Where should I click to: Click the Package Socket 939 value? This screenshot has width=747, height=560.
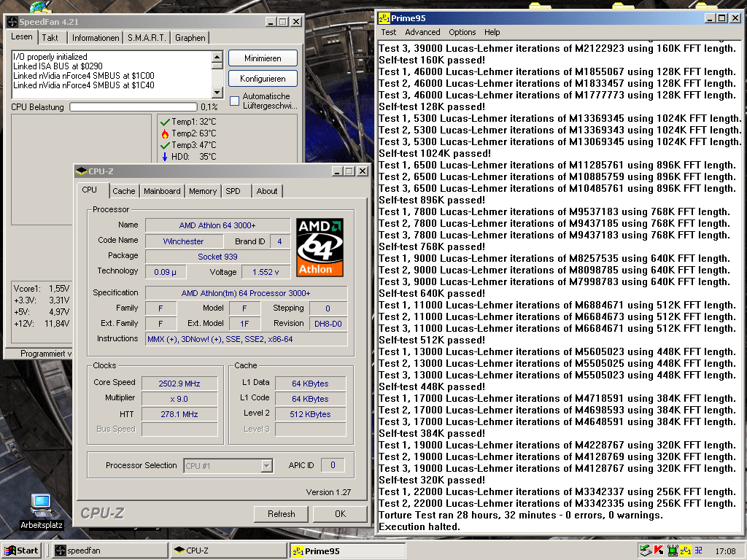click(x=217, y=257)
